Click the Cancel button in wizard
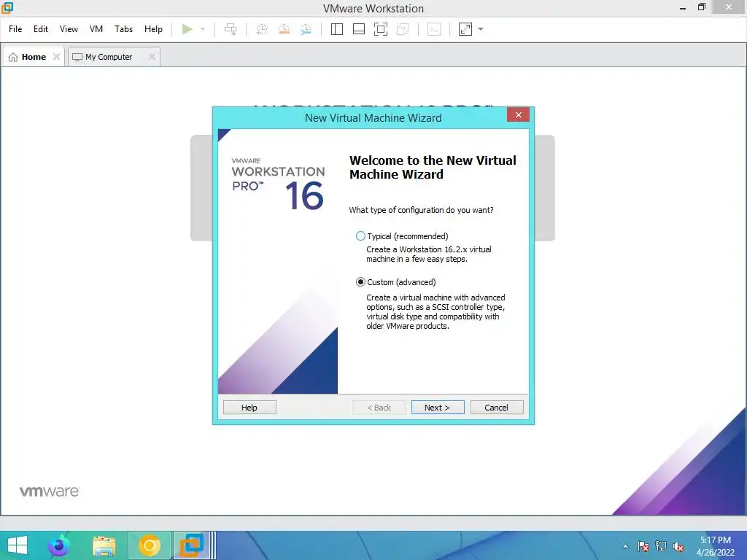 (496, 407)
